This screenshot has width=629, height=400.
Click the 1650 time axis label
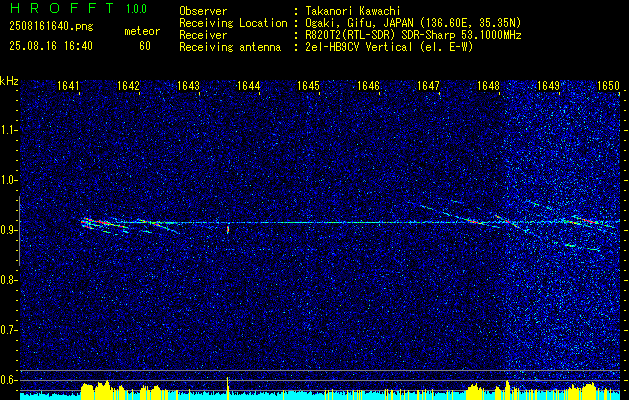pos(608,86)
